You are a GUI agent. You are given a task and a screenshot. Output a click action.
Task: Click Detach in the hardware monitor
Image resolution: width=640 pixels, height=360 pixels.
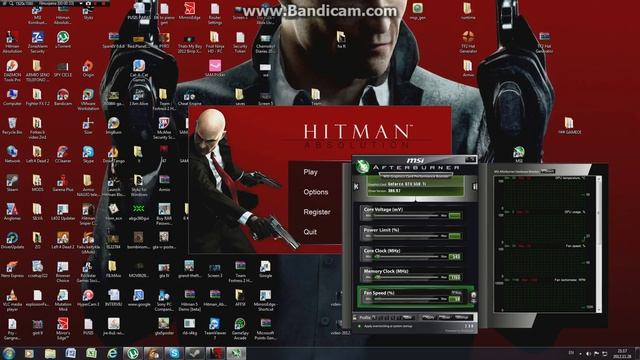pos(547,171)
